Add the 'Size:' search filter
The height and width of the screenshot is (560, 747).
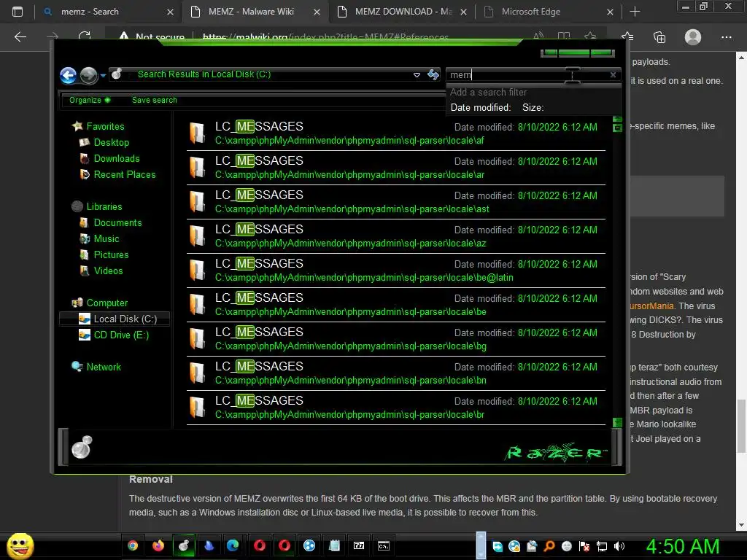[x=533, y=108]
